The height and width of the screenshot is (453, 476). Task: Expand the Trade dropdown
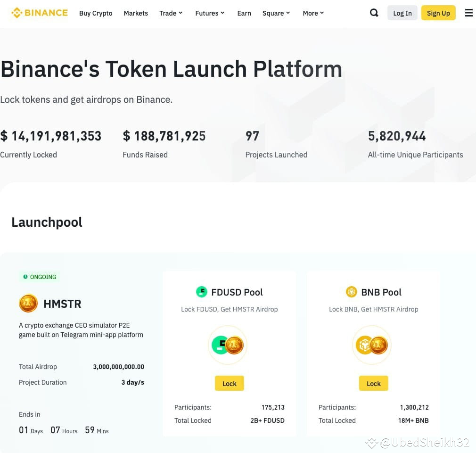[171, 13]
